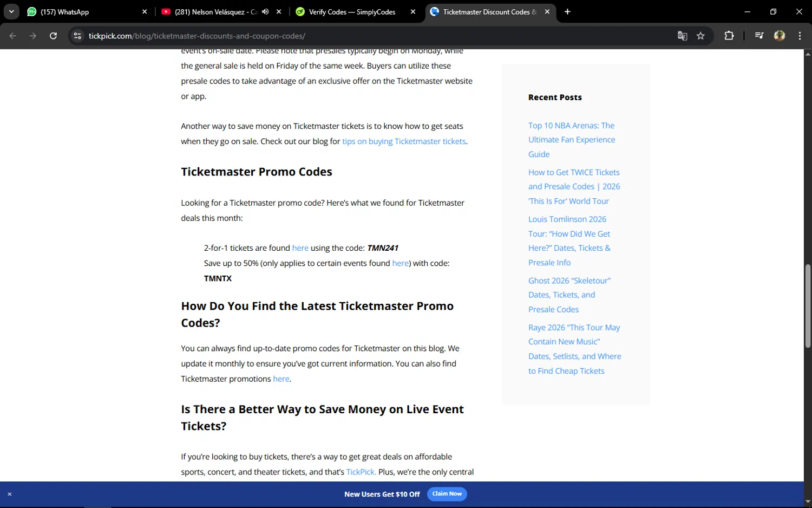
Task: Click the scrollbar down arrow
Action: point(808,502)
